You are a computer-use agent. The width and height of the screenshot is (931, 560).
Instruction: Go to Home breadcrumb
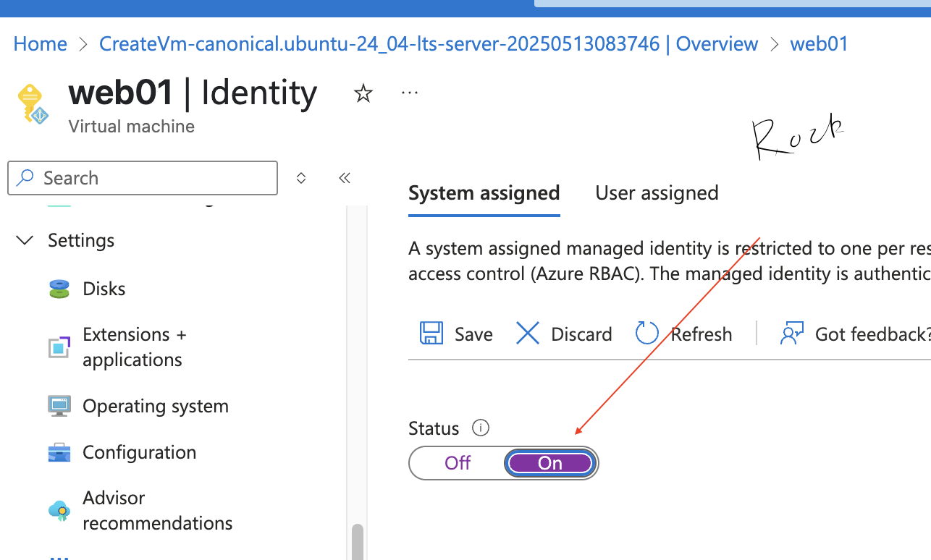point(41,43)
